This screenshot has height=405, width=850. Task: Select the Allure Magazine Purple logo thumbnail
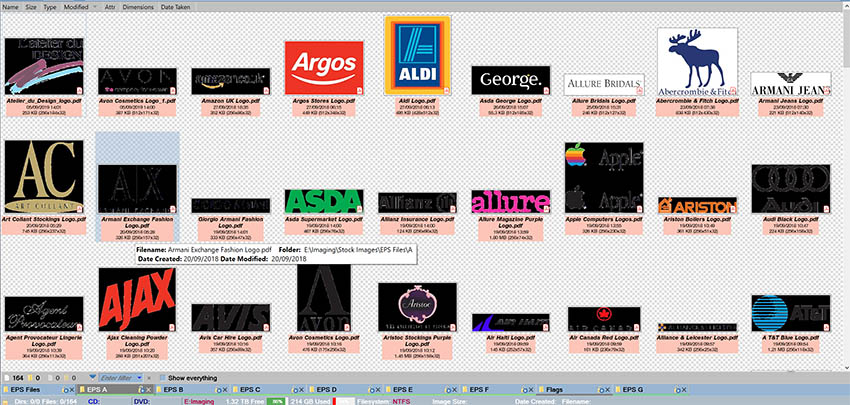click(x=511, y=202)
